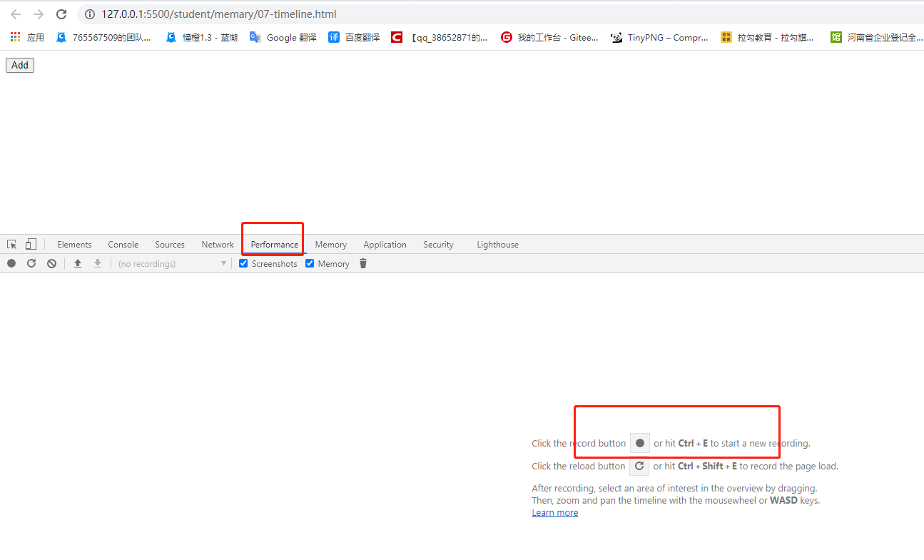Switch to the Application tab
This screenshot has height=560, width=924.
coord(385,245)
